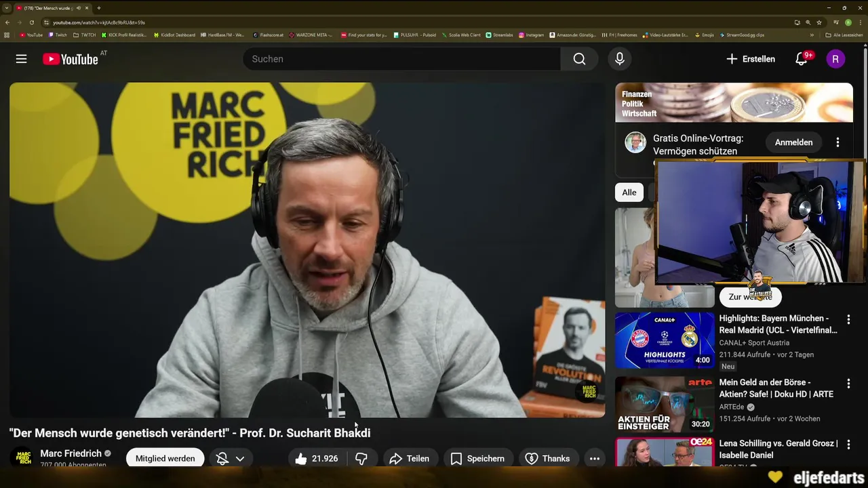
Task: Close the current YouTube browser tab
Action: point(87,8)
